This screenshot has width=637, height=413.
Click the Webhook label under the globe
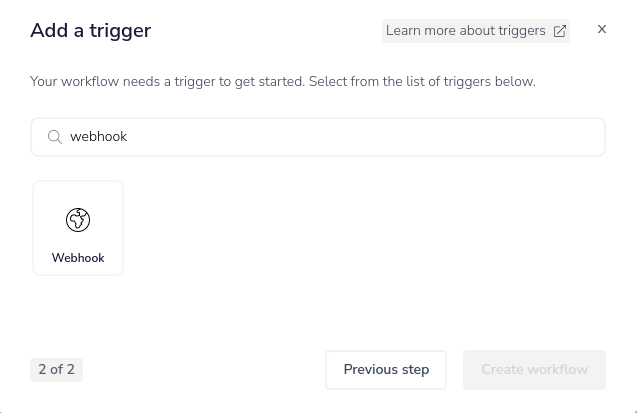coord(78,258)
